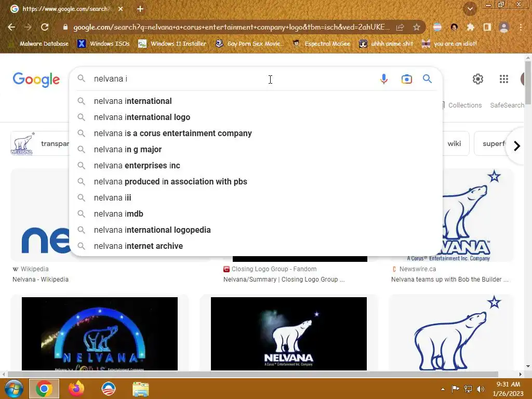532x399 pixels.
Task: Open the Nelvana - Wikipedia result link
Action: click(41, 279)
